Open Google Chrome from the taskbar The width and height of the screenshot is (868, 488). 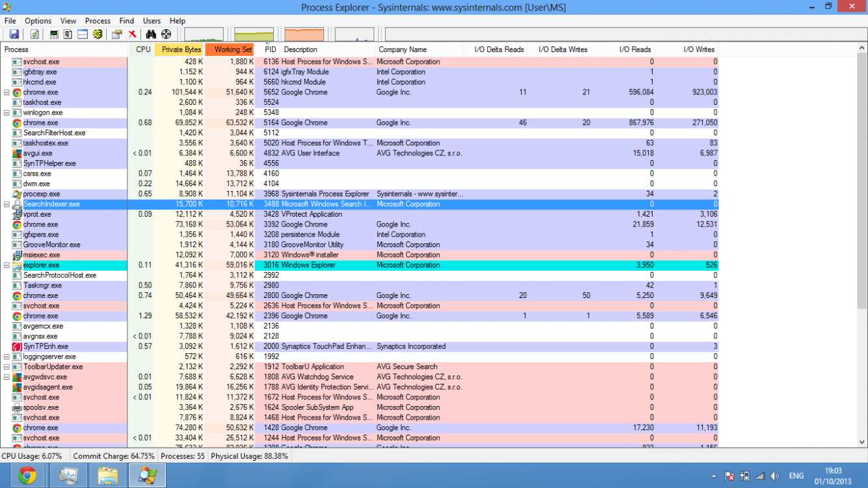(x=27, y=476)
